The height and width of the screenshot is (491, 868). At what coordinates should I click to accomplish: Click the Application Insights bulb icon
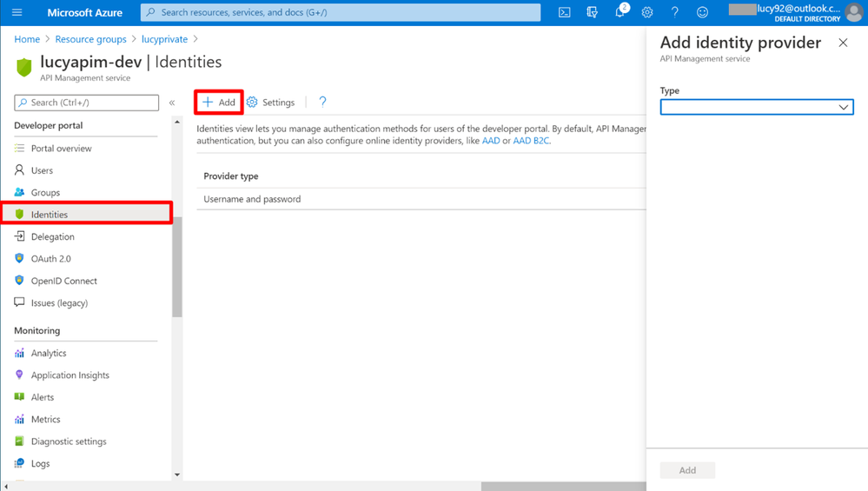(x=19, y=375)
